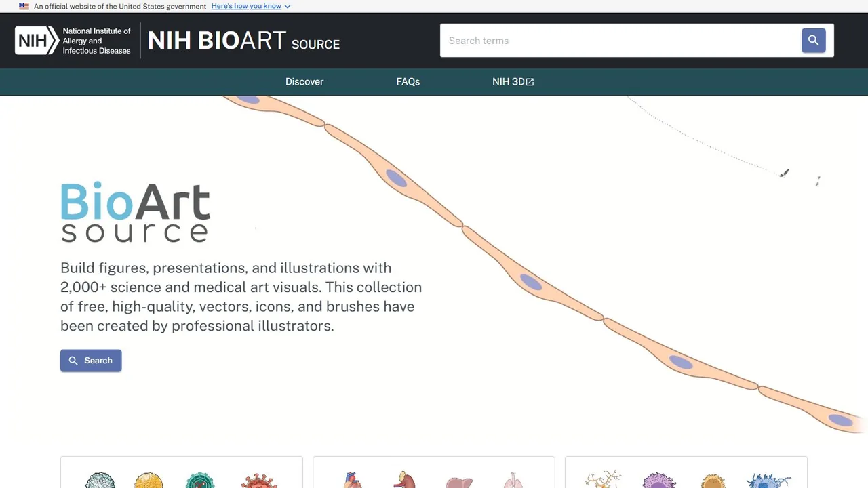This screenshot has height=488, width=868.
Task: Click the external-link icon beside NIH 3D
Action: tap(530, 82)
